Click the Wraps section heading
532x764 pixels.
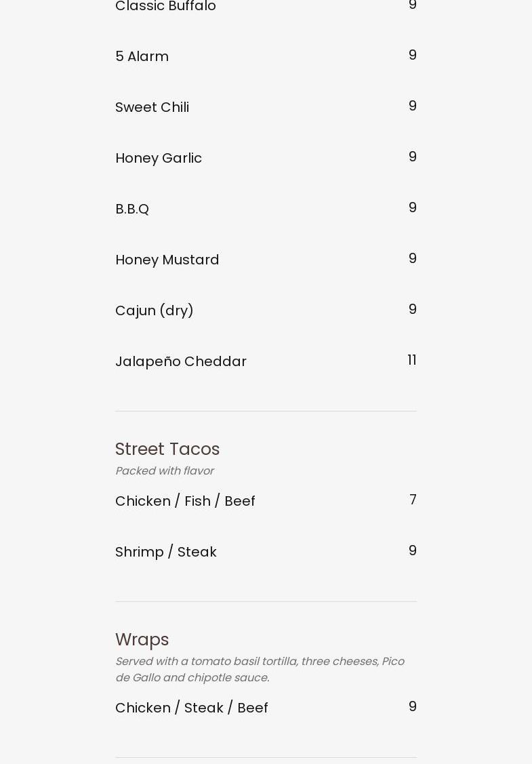[x=142, y=639]
